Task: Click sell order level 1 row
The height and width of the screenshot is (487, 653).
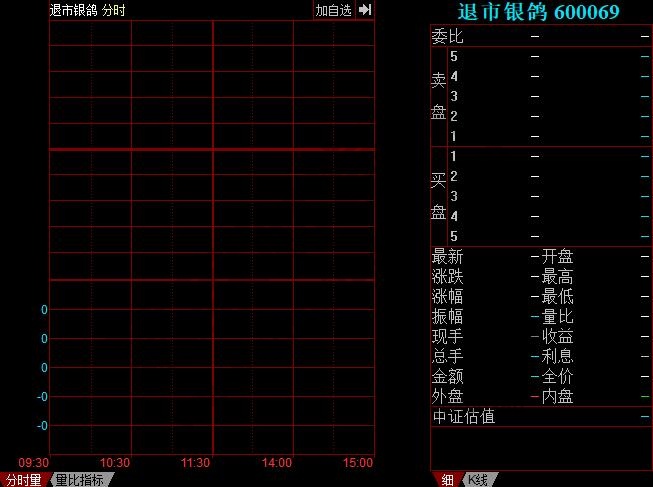Action: tap(540, 136)
